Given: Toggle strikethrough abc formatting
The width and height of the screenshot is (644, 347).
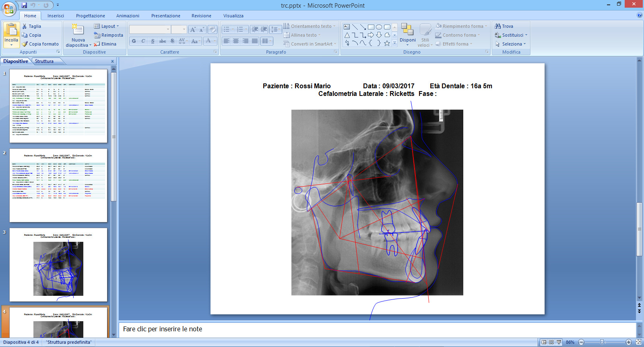Looking at the screenshot, I should pyautogui.click(x=163, y=41).
